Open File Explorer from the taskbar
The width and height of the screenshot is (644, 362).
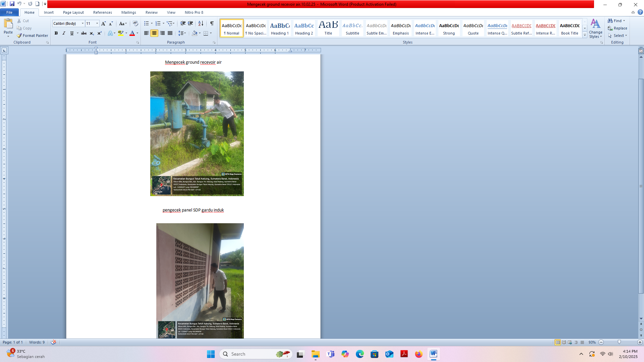315,354
